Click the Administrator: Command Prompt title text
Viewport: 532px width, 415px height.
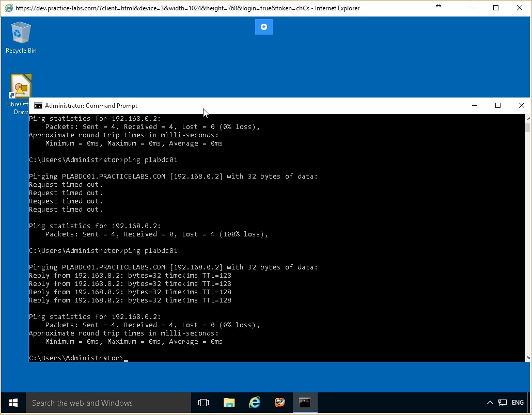91,105
